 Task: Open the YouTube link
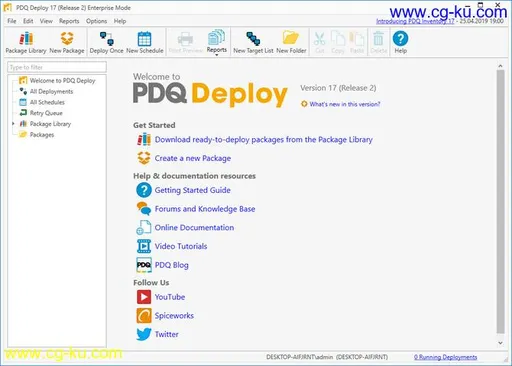pyautogui.click(x=170, y=297)
